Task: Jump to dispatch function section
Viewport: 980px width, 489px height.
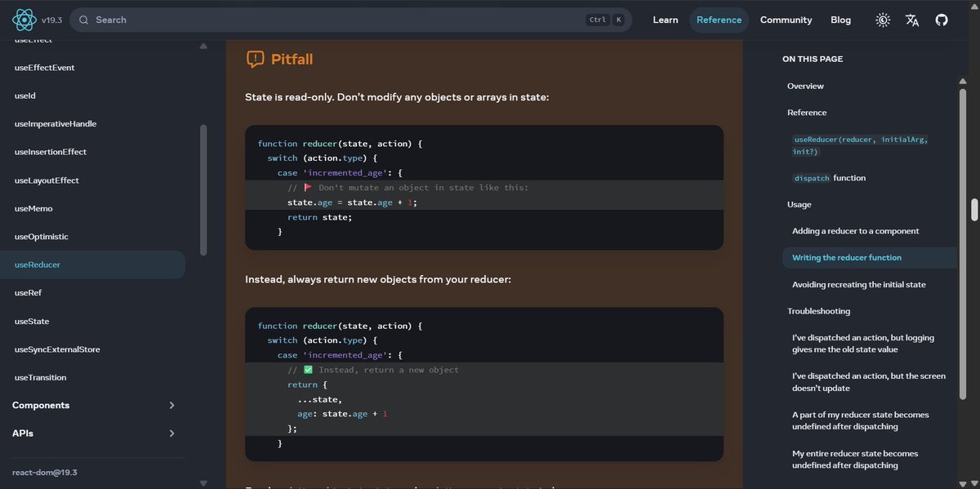Action: click(x=830, y=178)
